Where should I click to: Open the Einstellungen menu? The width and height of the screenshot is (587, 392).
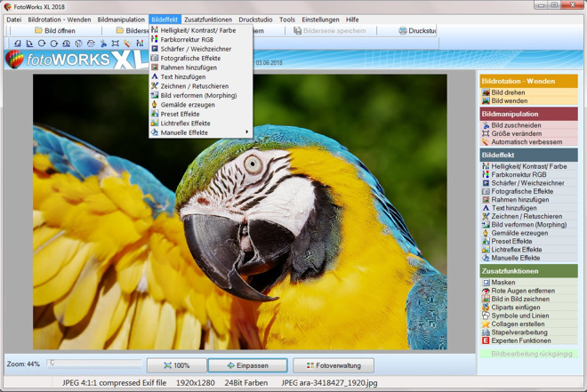pyautogui.click(x=320, y=20)
